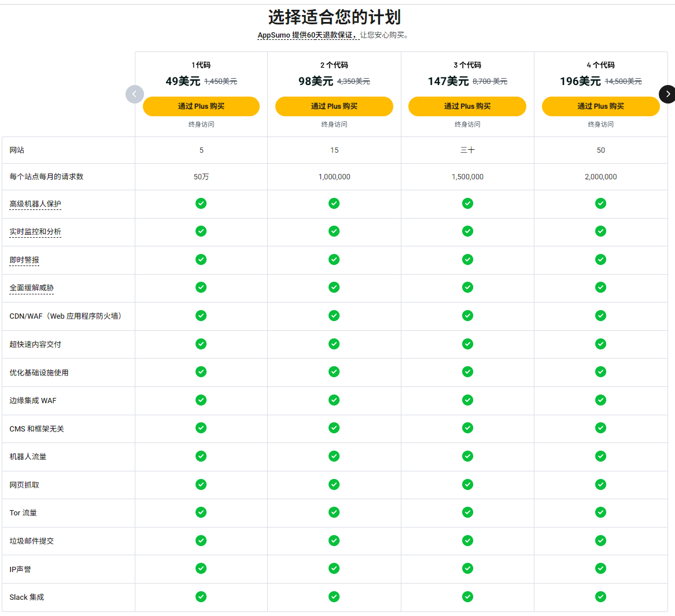Click Slack 集成 checkmark in 4个代码 column
The height and width of the screenshot is (616, 675).
[x=600, y=597]
